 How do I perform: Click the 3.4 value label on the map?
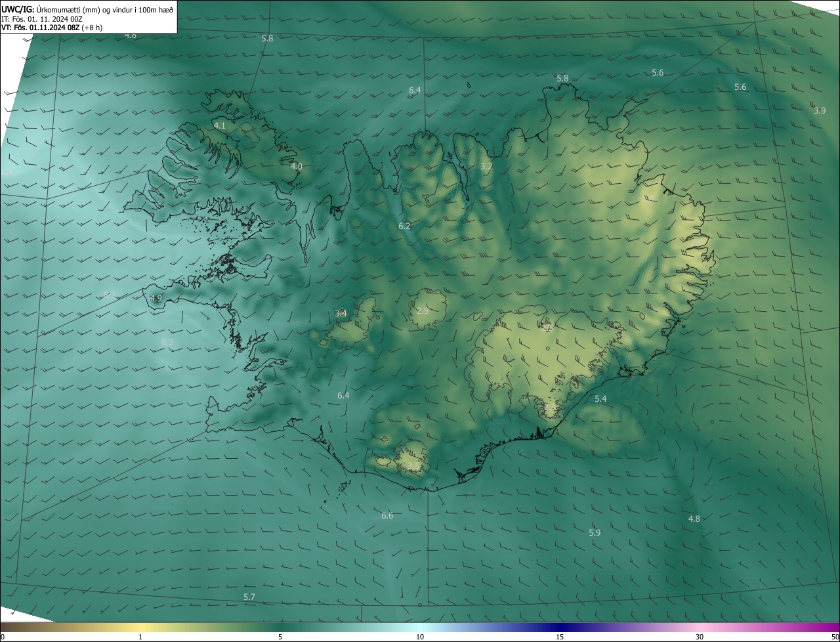coord(341,313)
